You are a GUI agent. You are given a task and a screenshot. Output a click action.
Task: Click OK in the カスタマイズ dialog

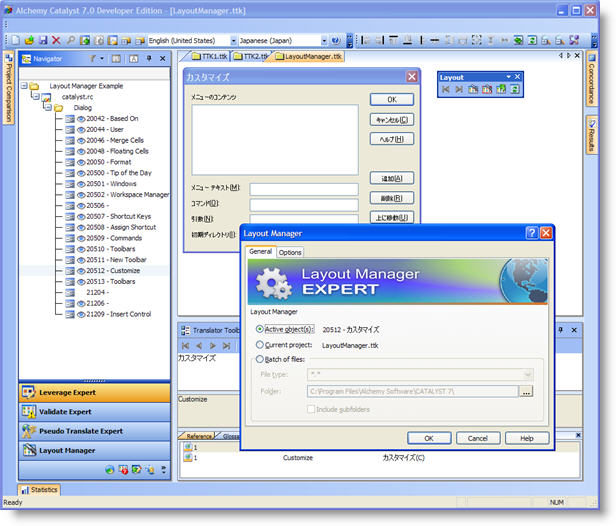pos(392,99)
